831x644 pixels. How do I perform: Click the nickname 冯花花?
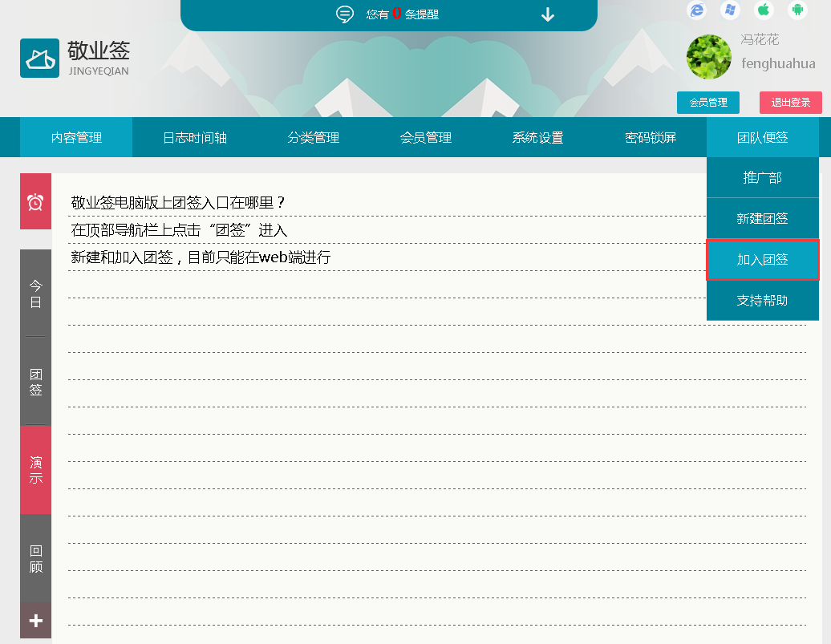click(x=760, y=40)
